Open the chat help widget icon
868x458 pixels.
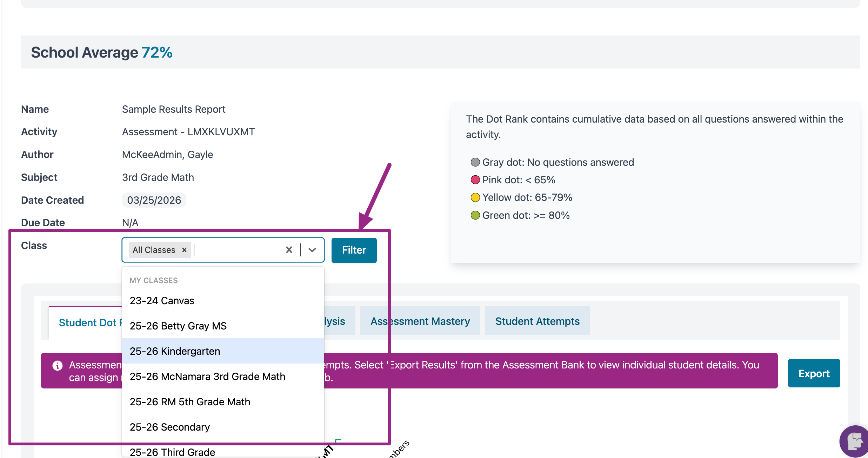pyautogui.click(x=855, y=441)
